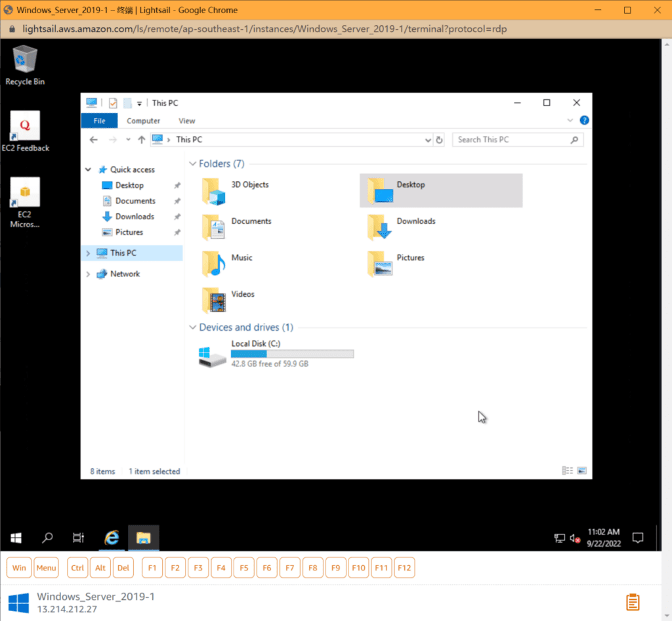Open the Recycle Bin desktop icon
Screen dimensions: 672x621
tap(25, 64)
